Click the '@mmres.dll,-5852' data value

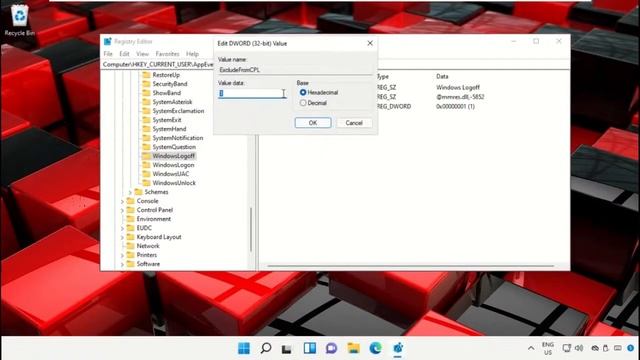pyautogui.click(x=460, y=97)
